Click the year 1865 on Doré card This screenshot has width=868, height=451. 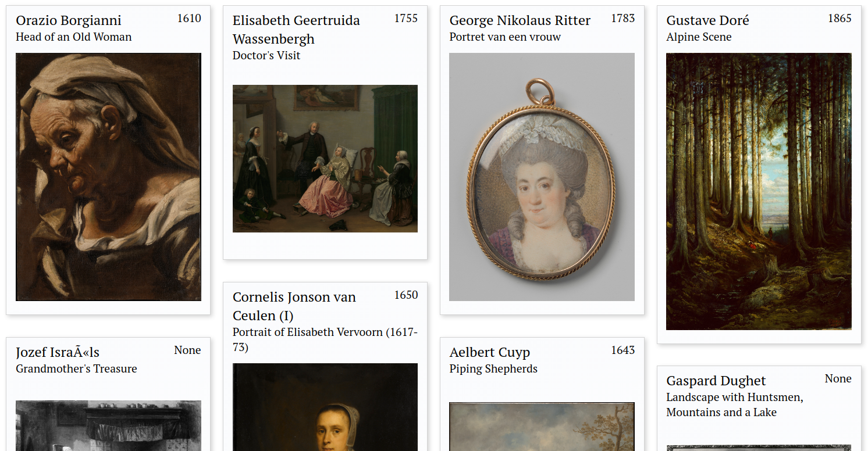839,18
